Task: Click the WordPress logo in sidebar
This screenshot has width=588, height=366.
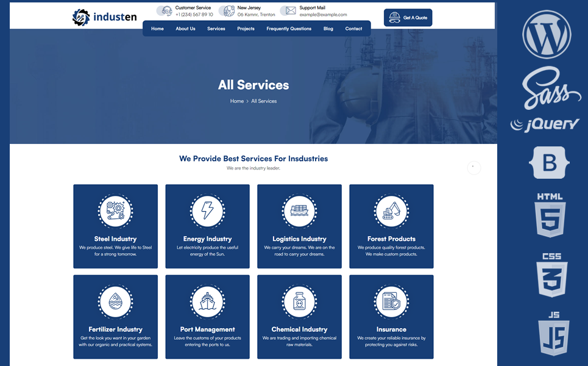Action: coord(547,34)
